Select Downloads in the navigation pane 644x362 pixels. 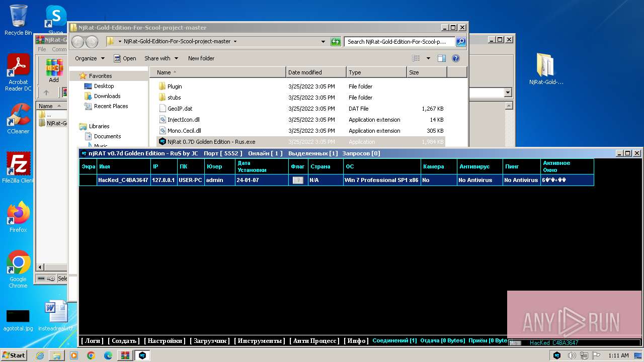(107, 96)
